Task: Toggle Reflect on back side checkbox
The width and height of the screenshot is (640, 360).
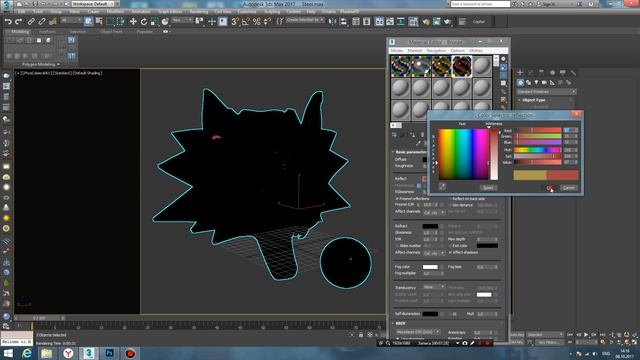Action: click(450, 199)
